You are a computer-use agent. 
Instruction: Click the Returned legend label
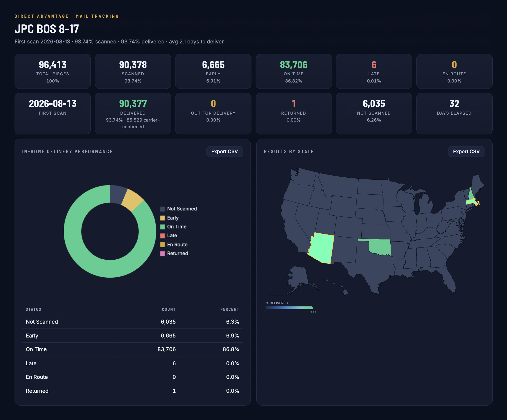tap(177, 253)
